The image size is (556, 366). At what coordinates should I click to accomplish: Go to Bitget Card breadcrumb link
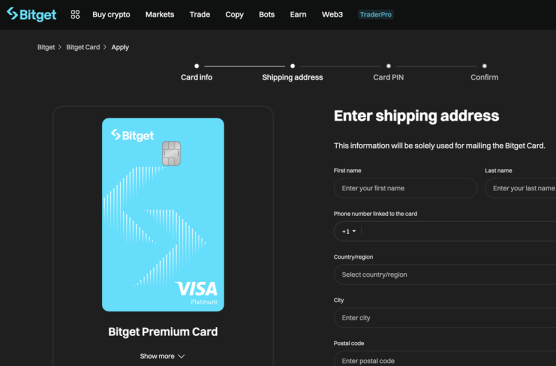[x=83, y=47]
